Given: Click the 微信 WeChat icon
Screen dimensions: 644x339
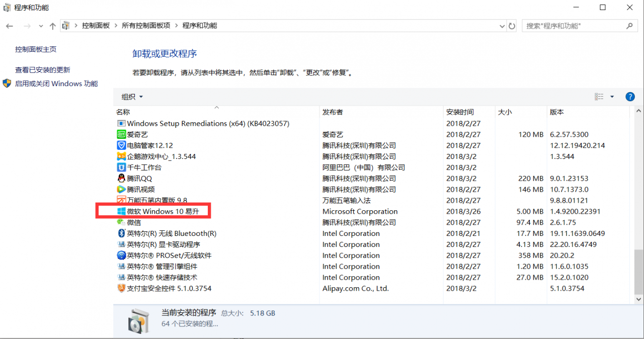Looking at the screenshot, I should [x=121, y=222].
